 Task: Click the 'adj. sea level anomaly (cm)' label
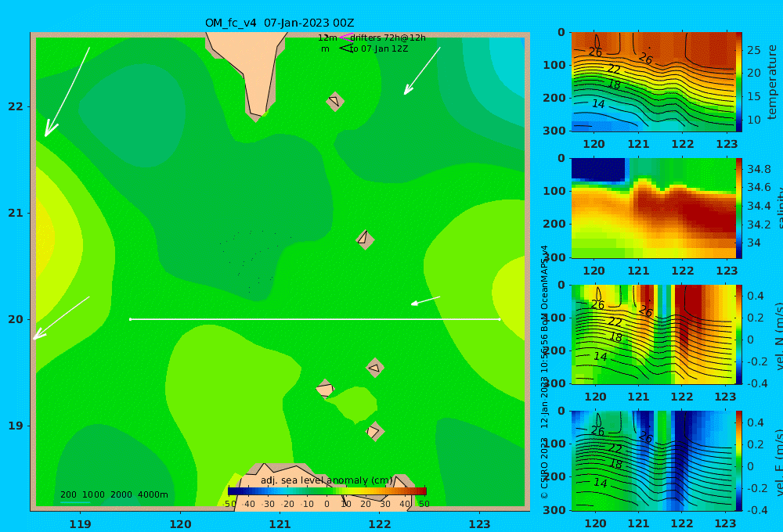[327, 480]
